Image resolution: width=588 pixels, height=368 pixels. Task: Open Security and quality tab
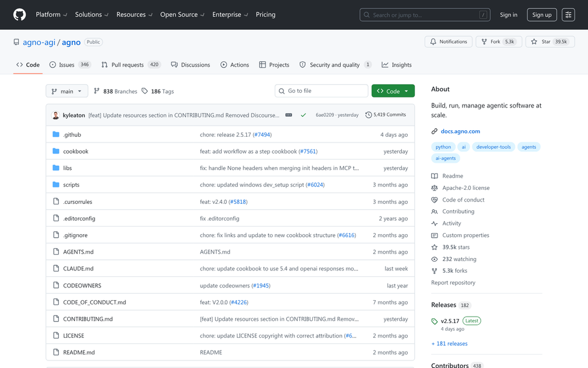coord(335,65)
